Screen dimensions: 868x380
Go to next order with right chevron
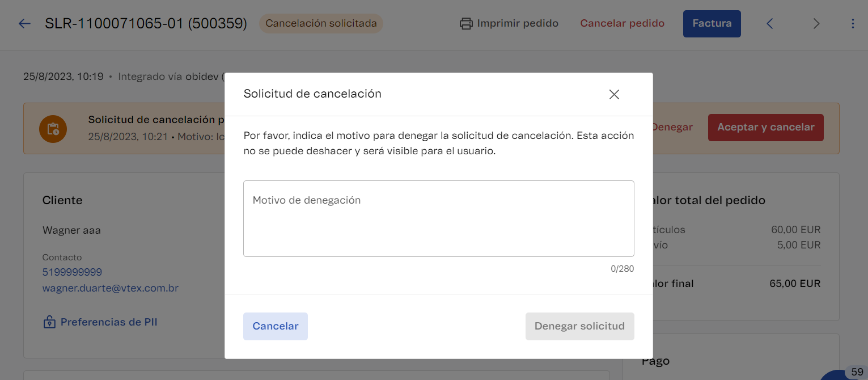pyautogui.click(x=816, y=24)
